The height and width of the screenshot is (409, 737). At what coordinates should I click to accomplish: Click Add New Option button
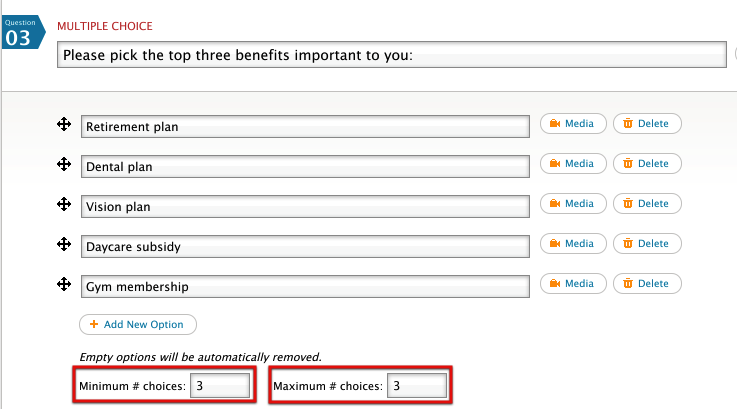(138, 325)
